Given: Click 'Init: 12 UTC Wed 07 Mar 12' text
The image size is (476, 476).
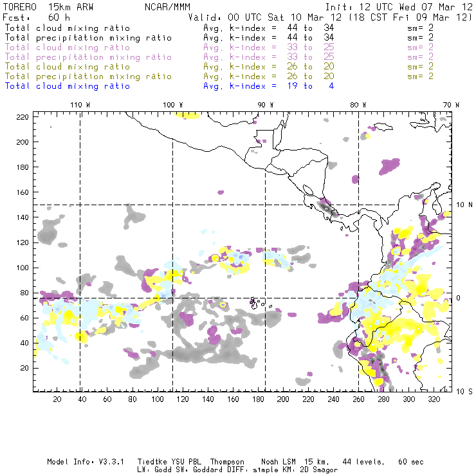Looking at the screenshot, I should [x=399, y=7].
